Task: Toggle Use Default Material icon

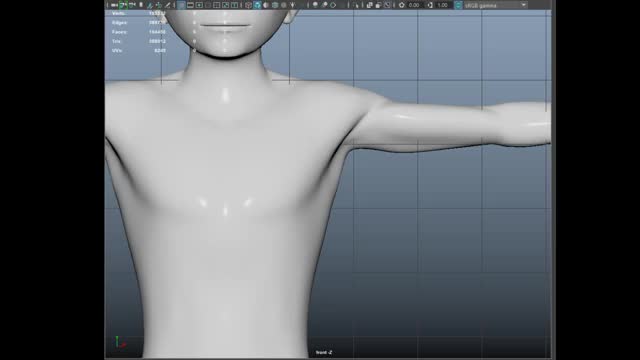Action: click(x=265, y=5)
